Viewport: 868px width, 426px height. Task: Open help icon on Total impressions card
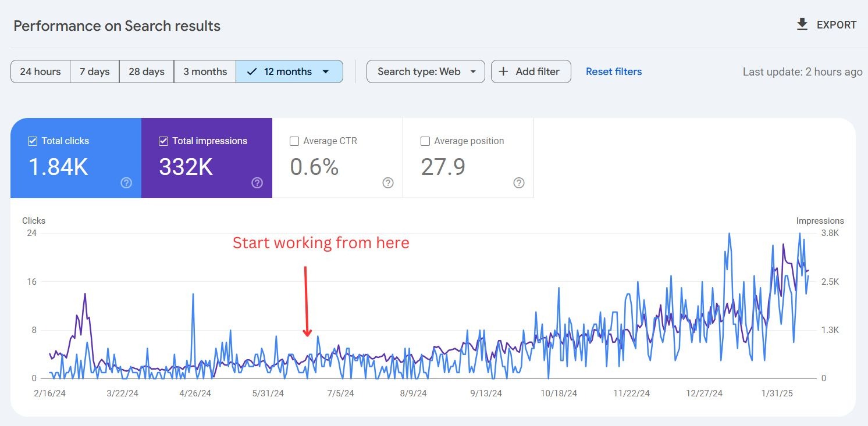coord(257,183)
